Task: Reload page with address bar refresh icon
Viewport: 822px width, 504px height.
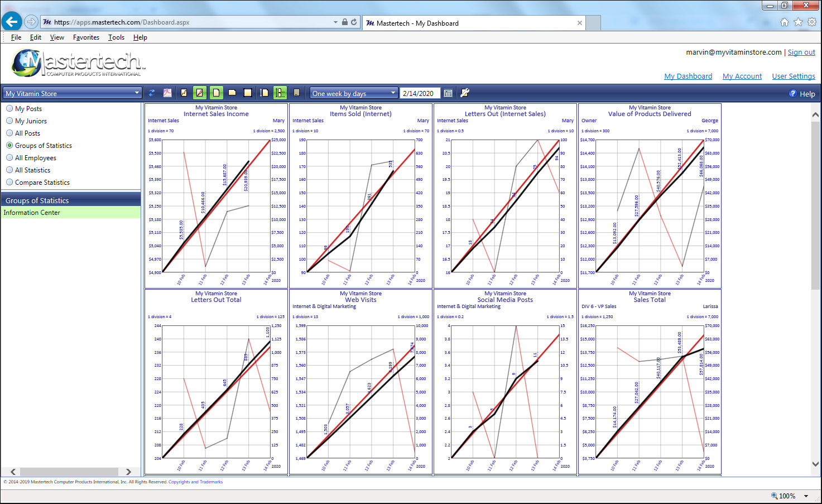Action: (354, 22)
